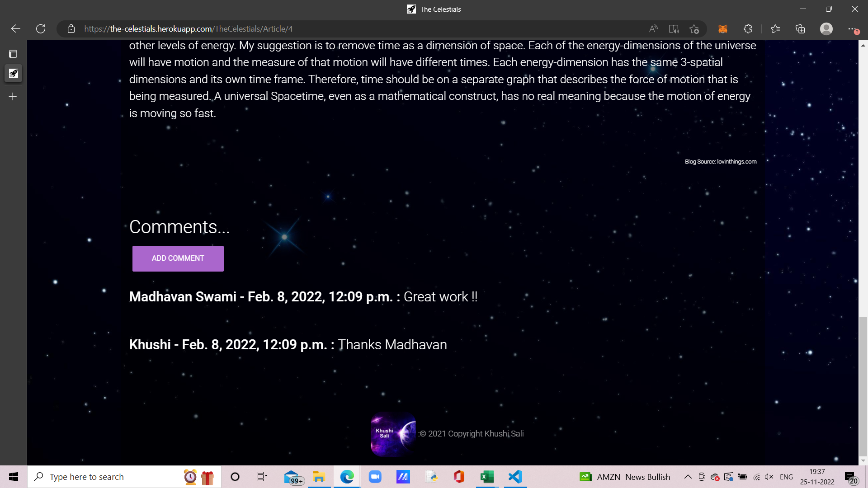Add page to favorites star icon

tap(694, 29)
